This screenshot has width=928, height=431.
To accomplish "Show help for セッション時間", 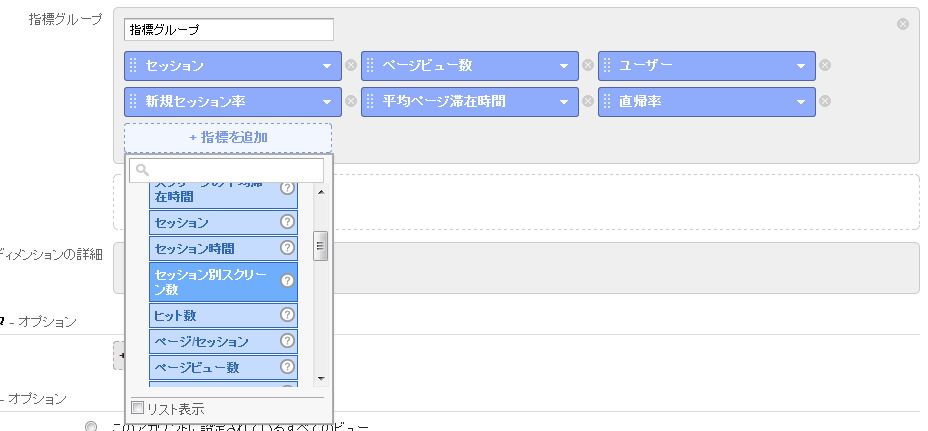I will [x=287, y=247].
